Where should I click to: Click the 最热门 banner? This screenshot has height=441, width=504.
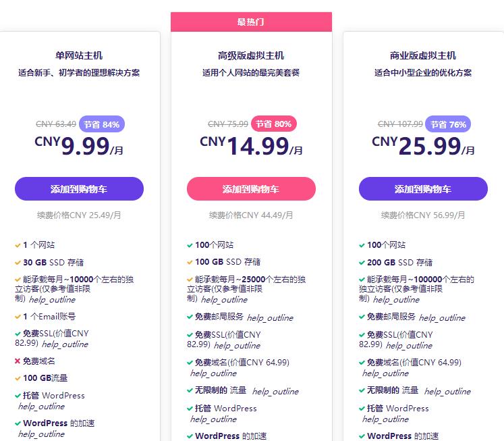[x=251, y=22]
